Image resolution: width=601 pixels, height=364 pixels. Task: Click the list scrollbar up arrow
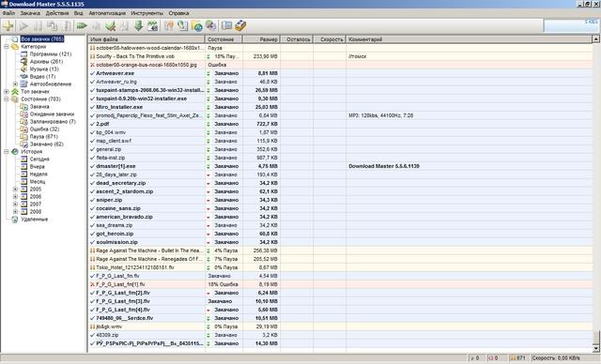click(595, 39)
